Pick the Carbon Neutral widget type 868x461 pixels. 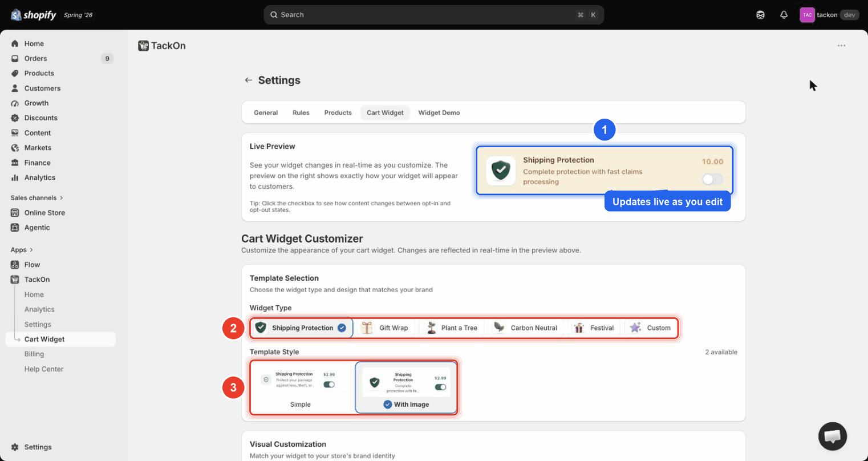[525, 328]
